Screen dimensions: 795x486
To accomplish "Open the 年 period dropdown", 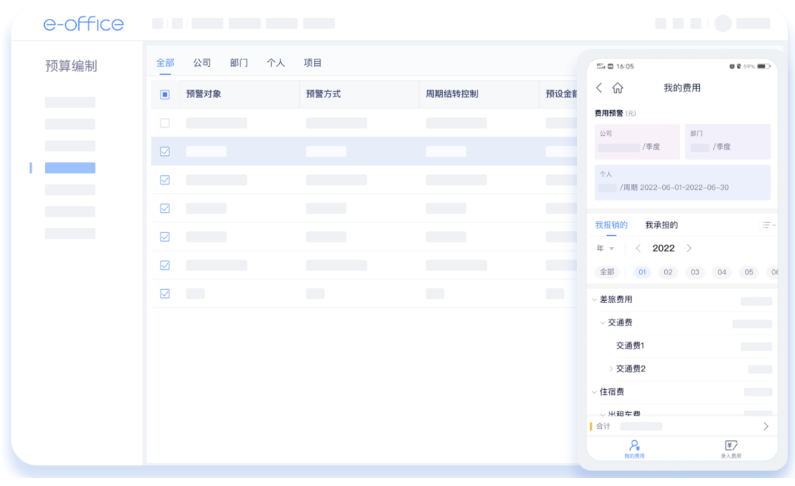I will click(x=605, y=248).
